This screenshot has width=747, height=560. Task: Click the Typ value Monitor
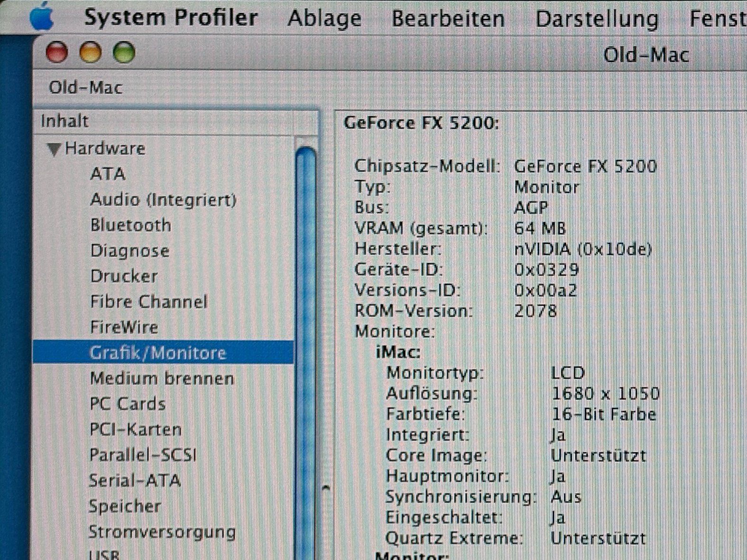(x=546, y=187)
